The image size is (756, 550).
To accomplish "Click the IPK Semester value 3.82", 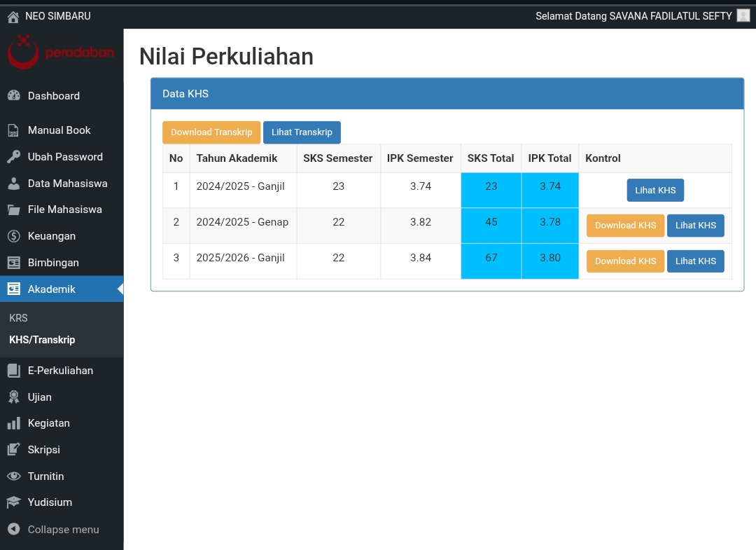I will (x=421, y=222).
